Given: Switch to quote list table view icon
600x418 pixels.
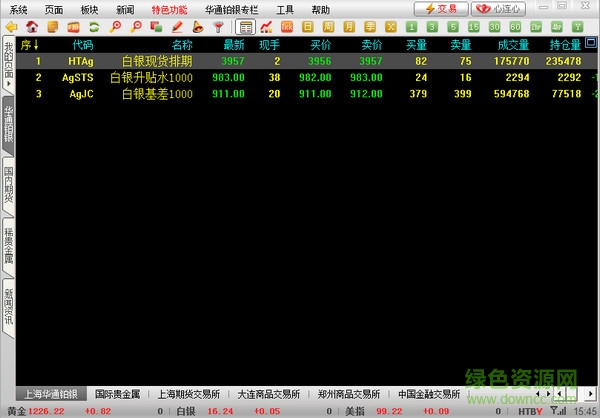Looking at the screenshot, I should click(246, 27).
